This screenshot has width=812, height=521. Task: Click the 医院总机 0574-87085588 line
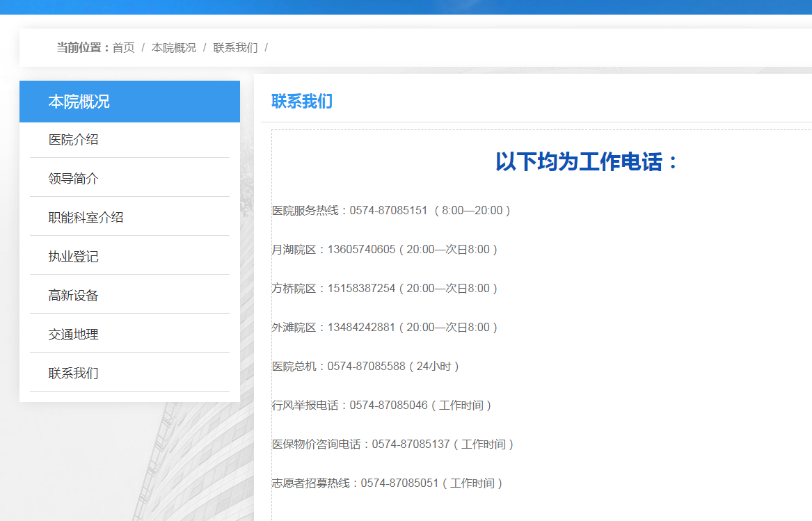(365, 366)
